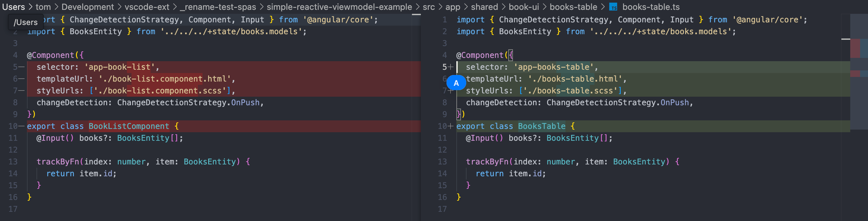Click the blue A avatar badge
This screenshot has width=868, height=221.
(456, 83)
